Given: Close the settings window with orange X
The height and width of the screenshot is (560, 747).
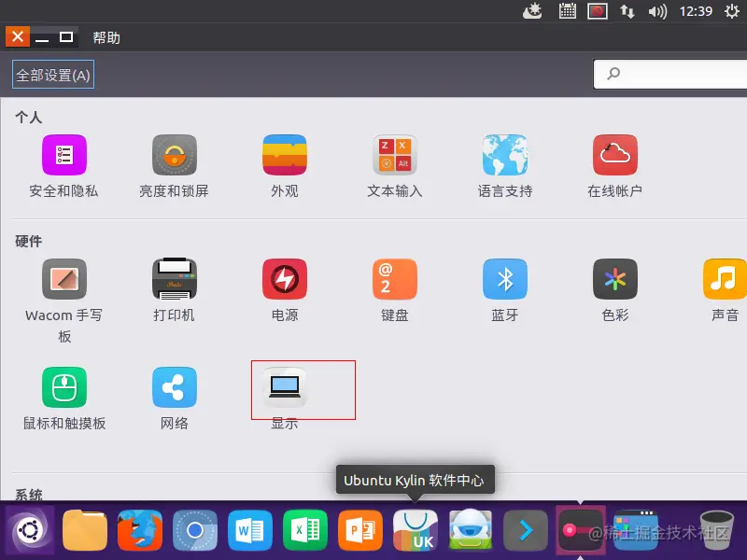Looking at the screenshot, I should point(18,36).
